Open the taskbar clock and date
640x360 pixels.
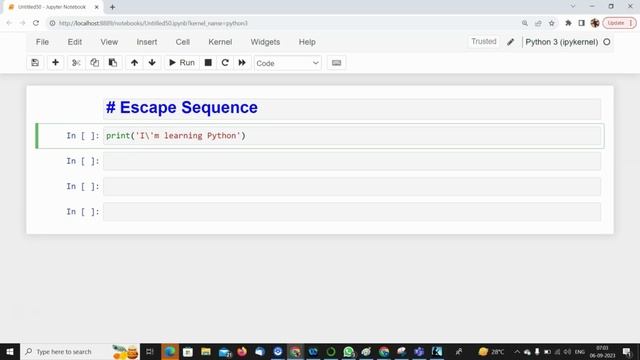602,351
